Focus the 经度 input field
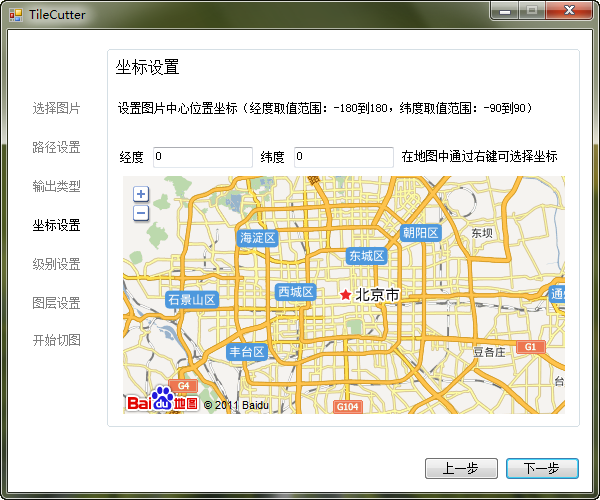This screenshot has width=600, height=500. point(203,157)
